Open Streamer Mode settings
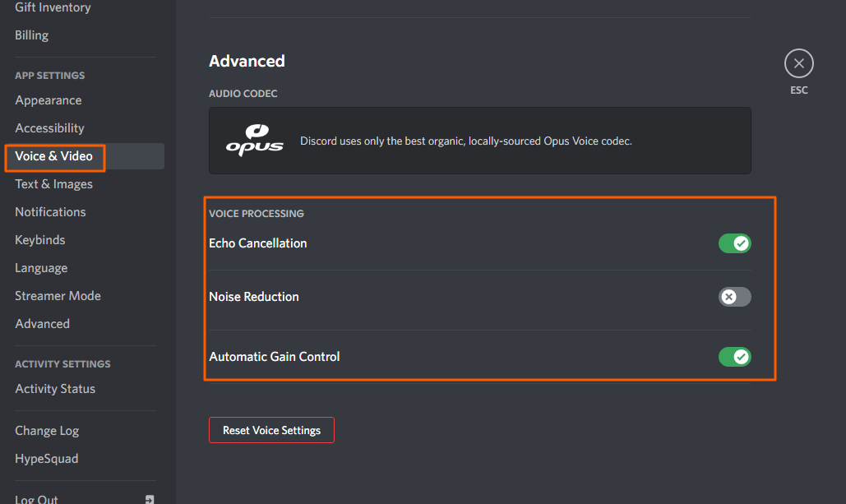 point(58,295)
